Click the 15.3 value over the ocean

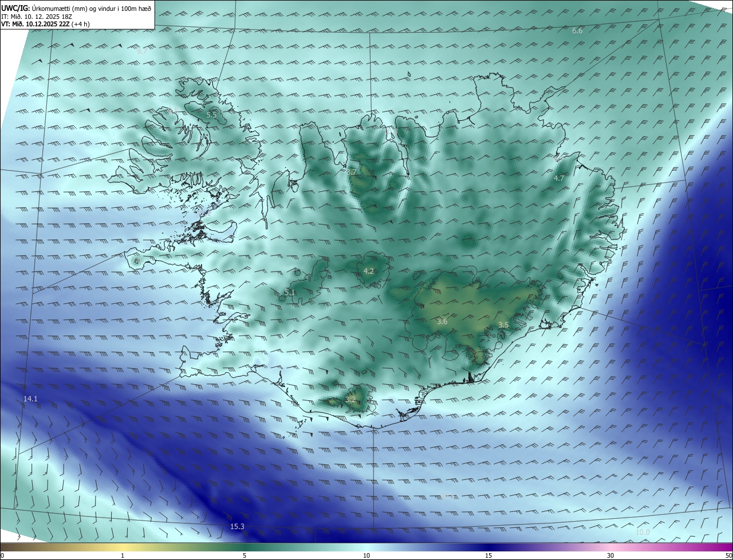point(237,527)
